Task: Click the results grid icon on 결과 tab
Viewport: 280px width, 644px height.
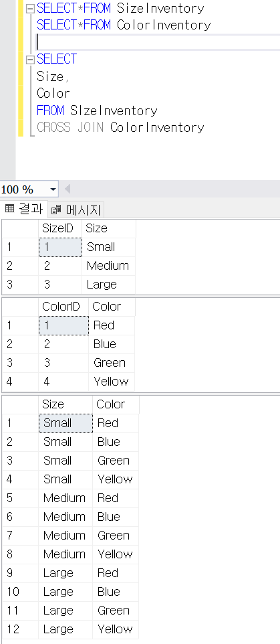Action: click(9, 209)
